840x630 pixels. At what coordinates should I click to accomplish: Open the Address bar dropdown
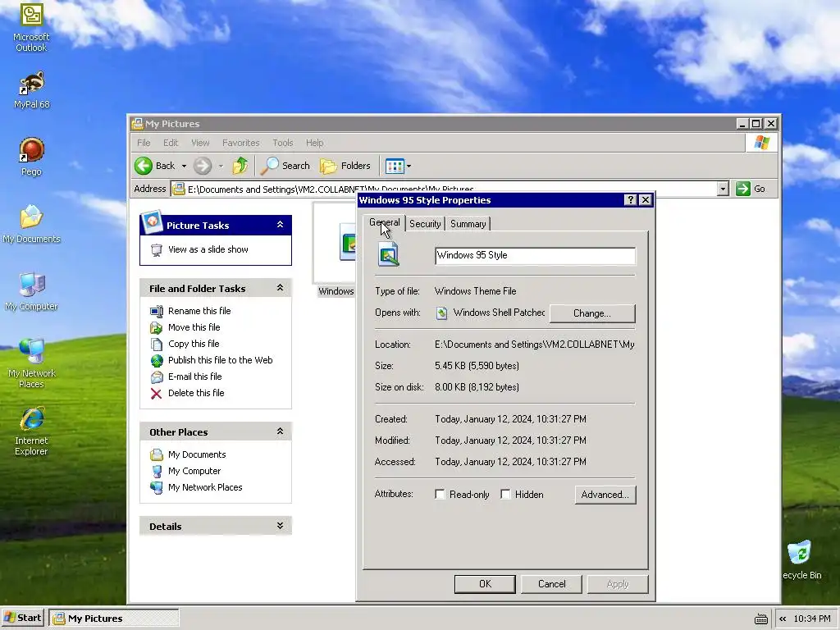[723, 189]
